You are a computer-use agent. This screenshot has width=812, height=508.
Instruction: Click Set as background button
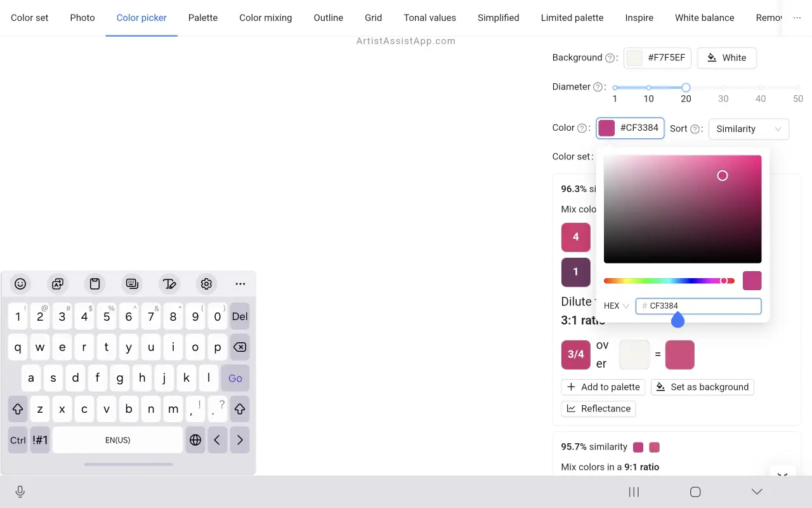tap(702, 387)
